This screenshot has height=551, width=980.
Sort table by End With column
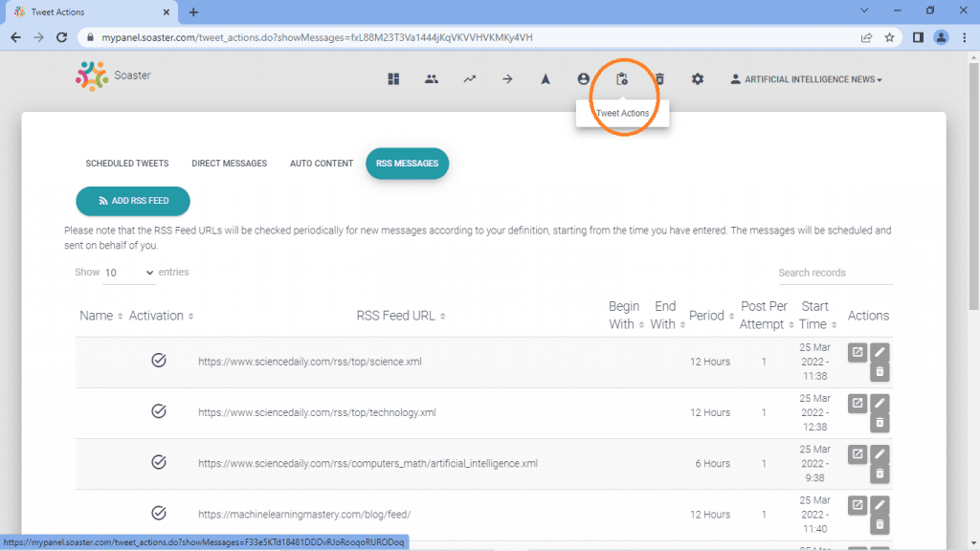tap(667, 316)
